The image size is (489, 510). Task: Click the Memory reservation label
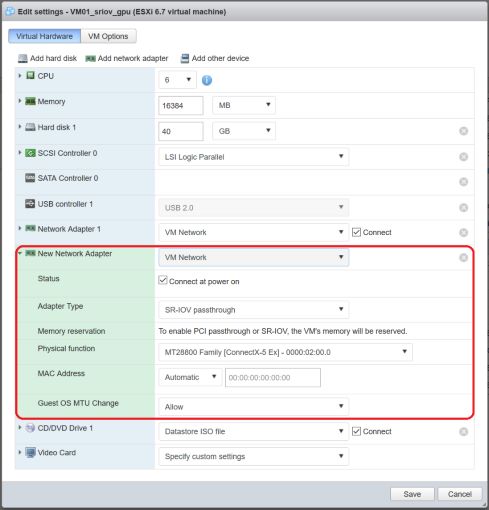click(x=71, y=331)
